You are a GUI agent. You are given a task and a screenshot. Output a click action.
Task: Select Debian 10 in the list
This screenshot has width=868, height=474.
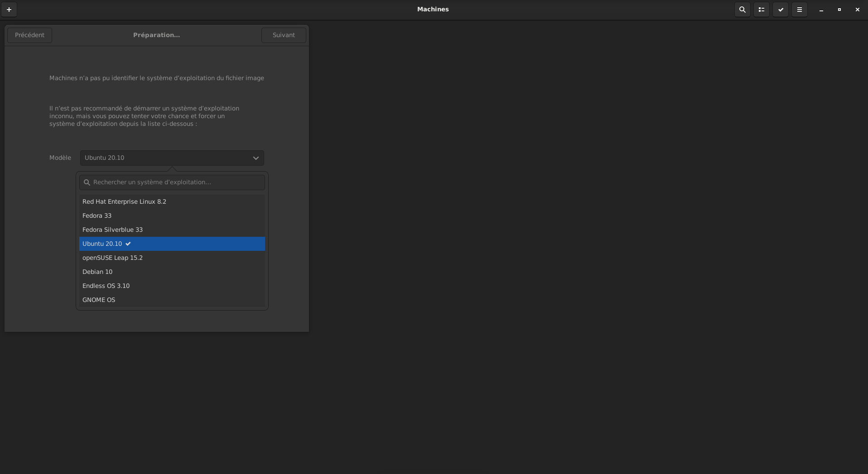pos(172,272)
